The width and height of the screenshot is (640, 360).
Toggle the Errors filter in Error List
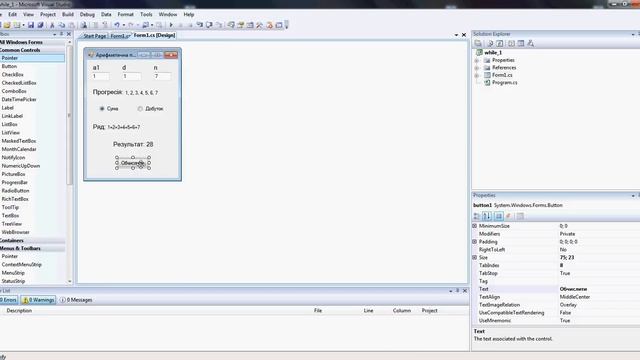point(8,300)
